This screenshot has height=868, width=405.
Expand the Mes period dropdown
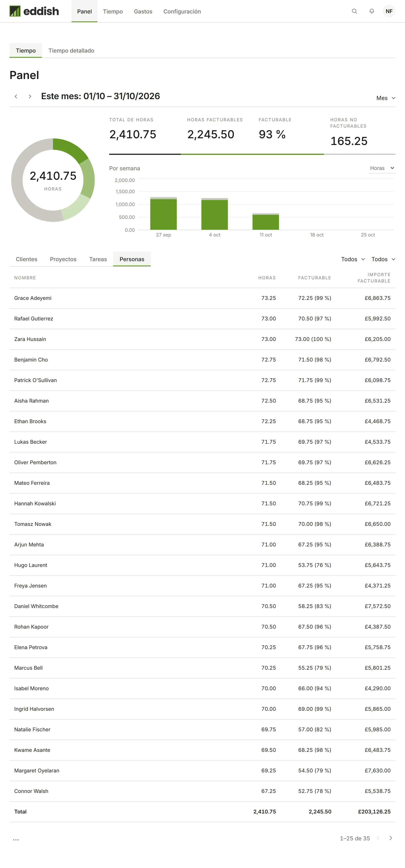click(386, 98)
